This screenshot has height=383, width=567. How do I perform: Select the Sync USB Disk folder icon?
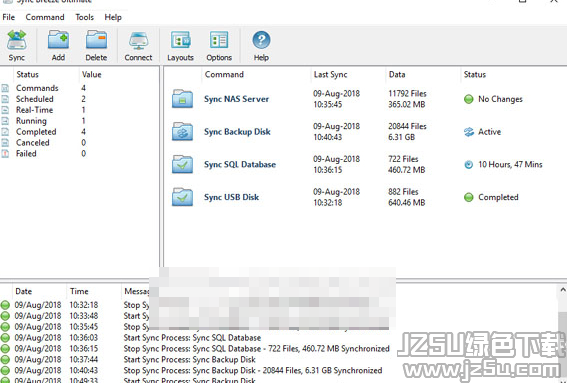click(x=182, y=197)
